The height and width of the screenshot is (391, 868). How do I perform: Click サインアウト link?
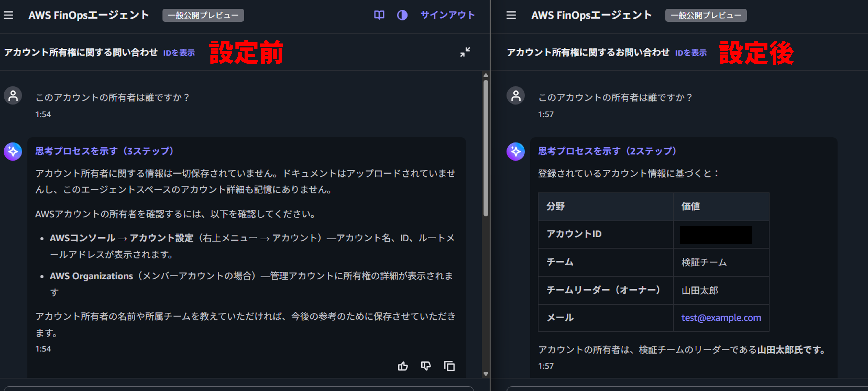click(447, 15)
